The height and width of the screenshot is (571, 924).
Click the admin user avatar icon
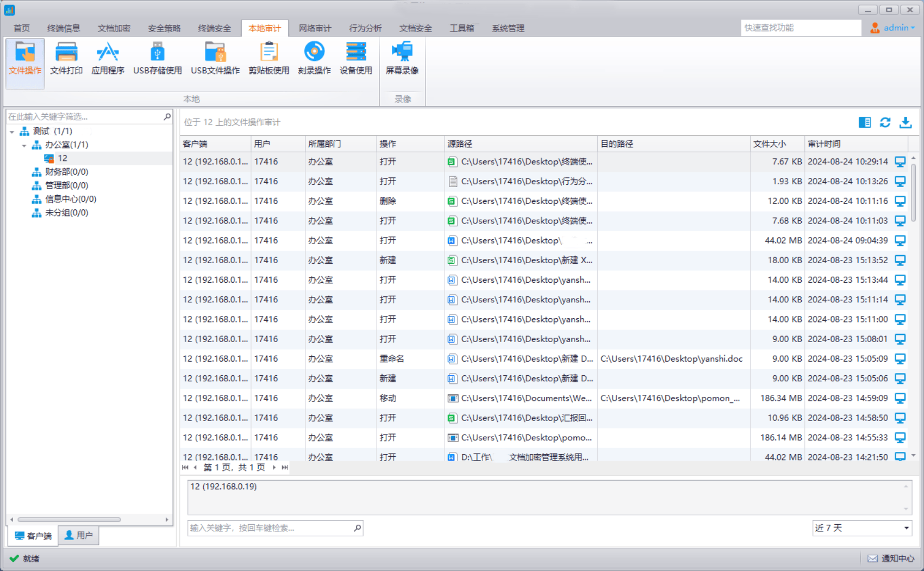875,28
